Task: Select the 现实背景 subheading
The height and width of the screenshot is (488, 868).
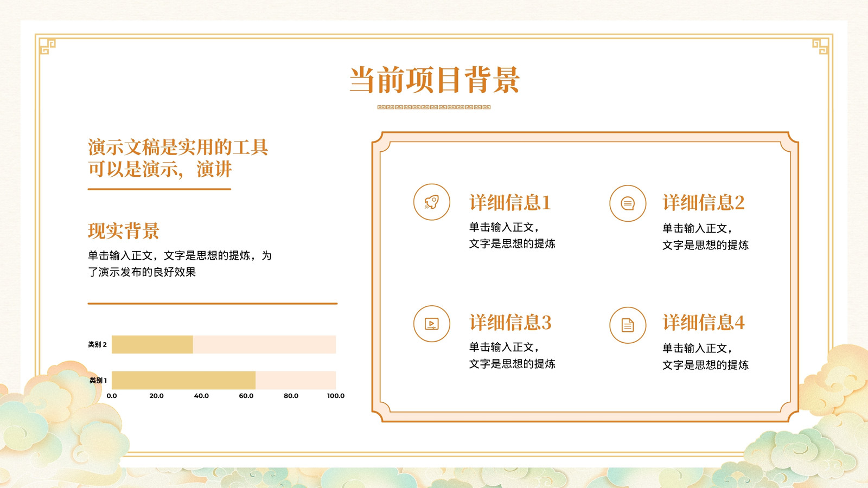Action: (x=124, y=231)
